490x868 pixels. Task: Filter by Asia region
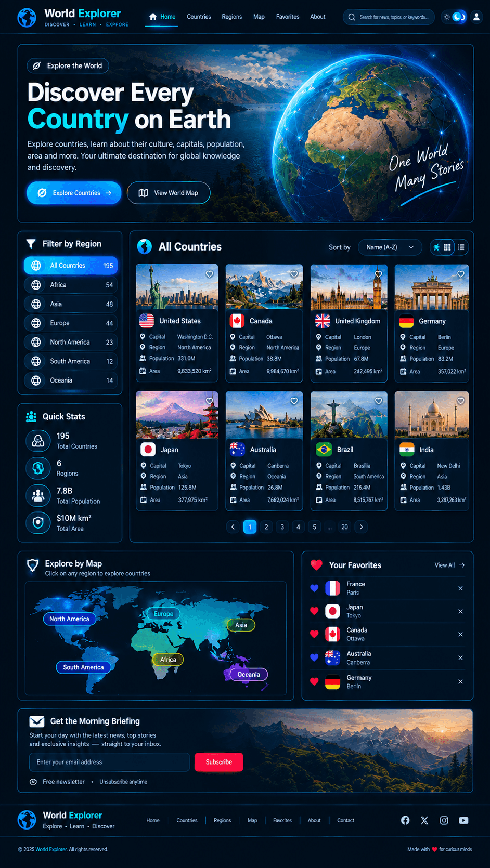pos(71,304)
